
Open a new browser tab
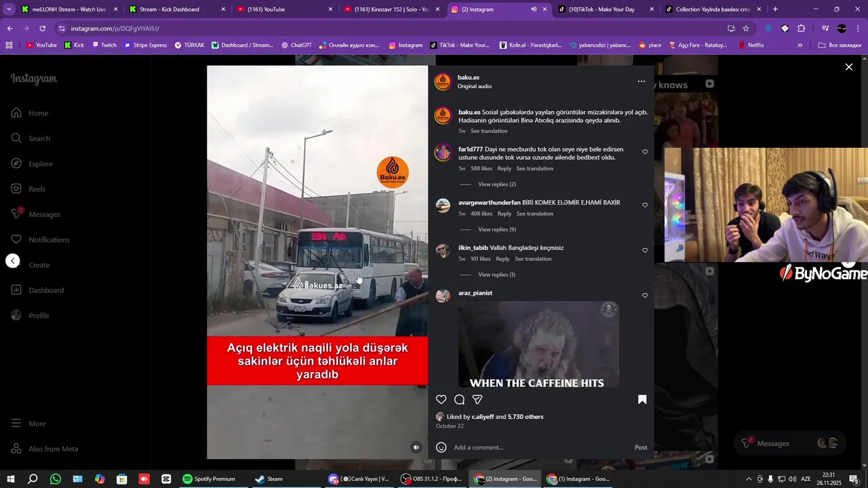(x=775, y=9)
